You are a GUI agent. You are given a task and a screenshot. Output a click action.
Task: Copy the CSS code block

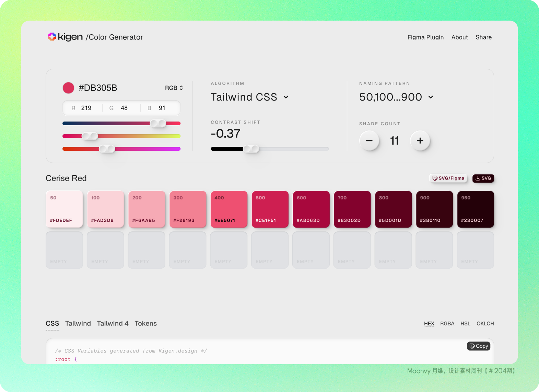click(x=479, y=346)
